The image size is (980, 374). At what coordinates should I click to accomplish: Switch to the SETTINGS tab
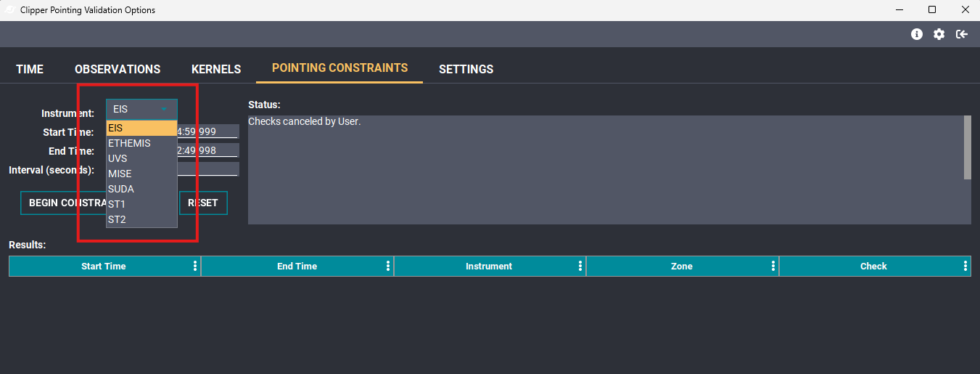coord(466,69)
